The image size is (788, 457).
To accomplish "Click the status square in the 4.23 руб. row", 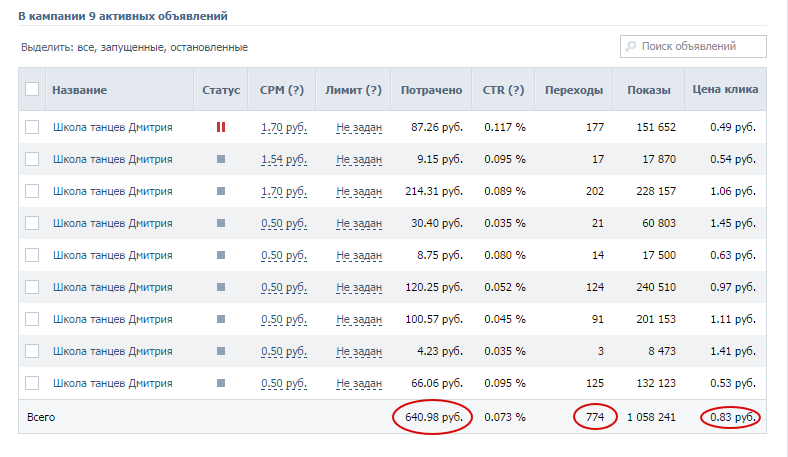I will click(221, 351).
